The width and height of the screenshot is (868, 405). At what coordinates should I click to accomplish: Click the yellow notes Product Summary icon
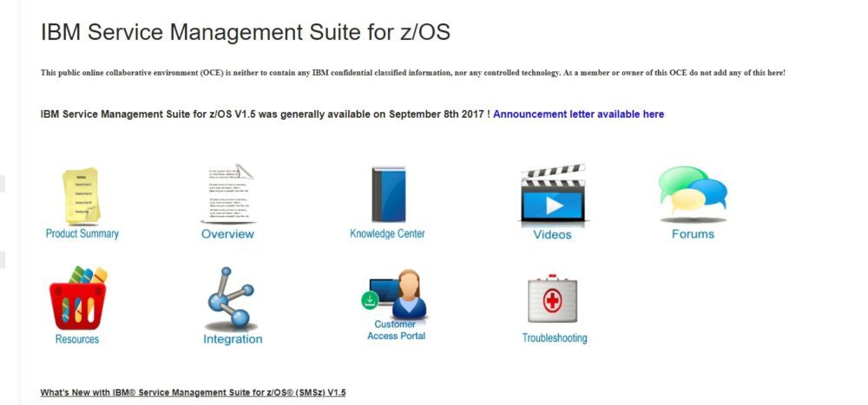(82, 196)
